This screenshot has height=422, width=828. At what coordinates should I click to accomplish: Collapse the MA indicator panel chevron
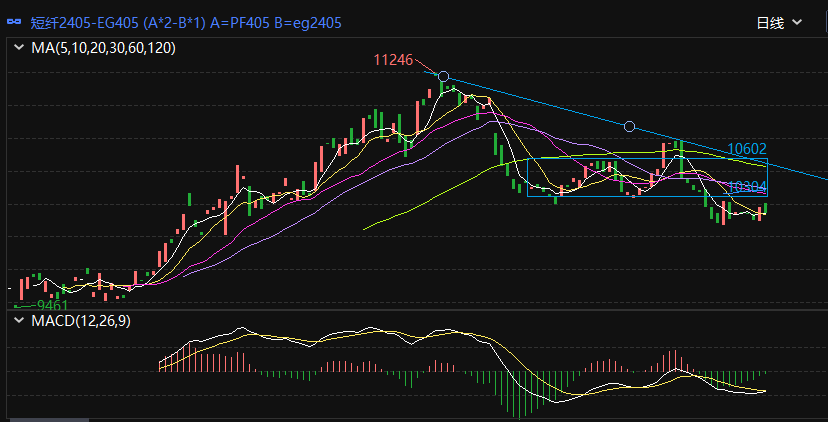(18, 47)
